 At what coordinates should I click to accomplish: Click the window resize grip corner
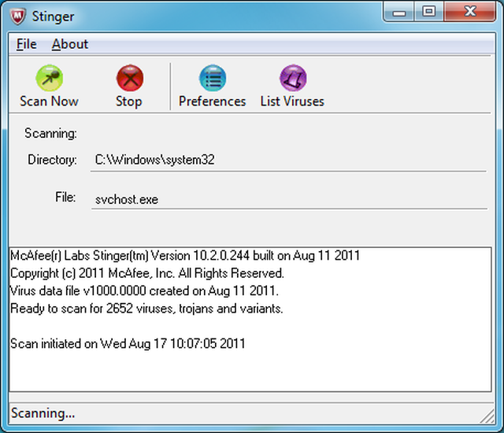[x=487, y=416]
